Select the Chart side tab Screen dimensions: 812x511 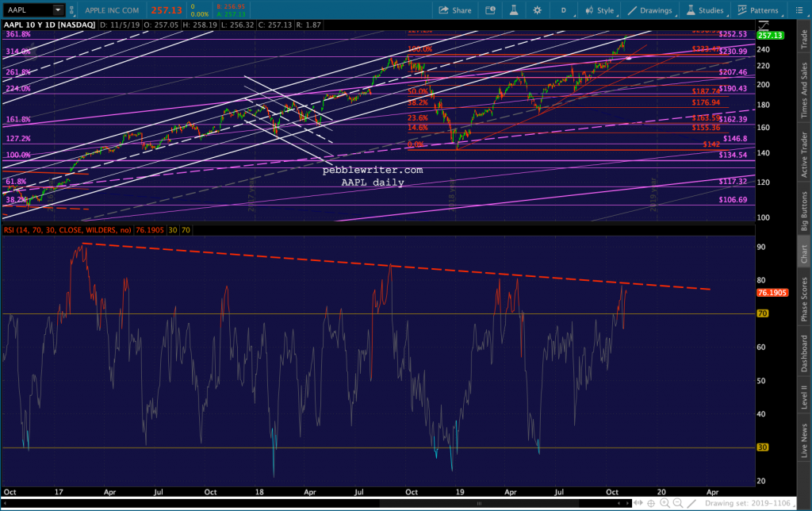tap(804, 253)
